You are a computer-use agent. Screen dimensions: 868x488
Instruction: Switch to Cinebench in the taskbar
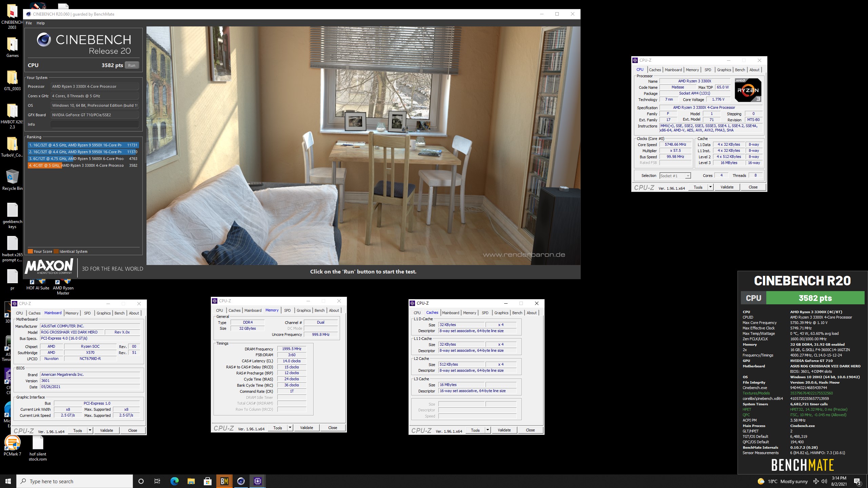click(x=241, y=481)
